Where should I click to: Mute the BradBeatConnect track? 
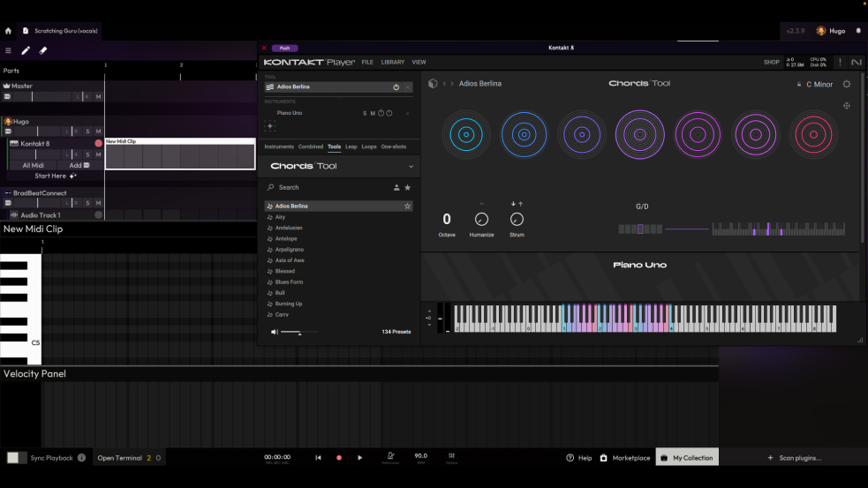(x=98, y=204)
